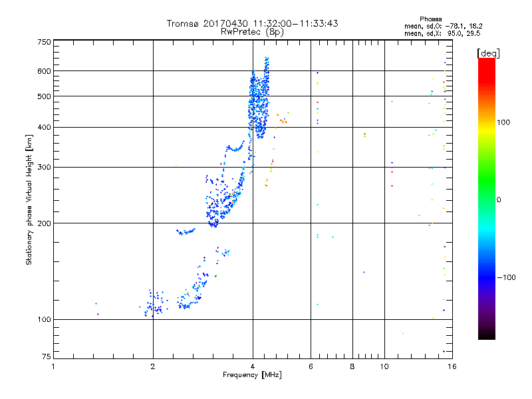Click the y-axis tick label '75'
The width and height of the screenshot is (532, 399).
pos(47,356)
